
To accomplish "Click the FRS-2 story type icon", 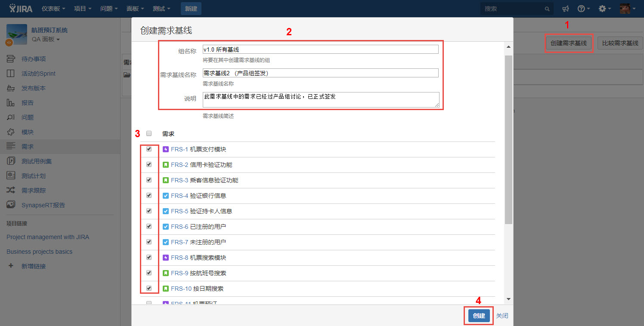I will pos(166,165).
